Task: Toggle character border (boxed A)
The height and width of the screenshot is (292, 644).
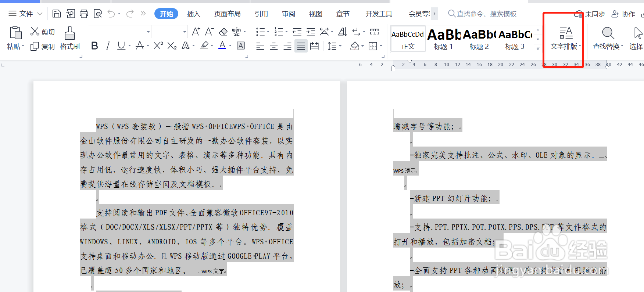Action: (x=241, y=46)
